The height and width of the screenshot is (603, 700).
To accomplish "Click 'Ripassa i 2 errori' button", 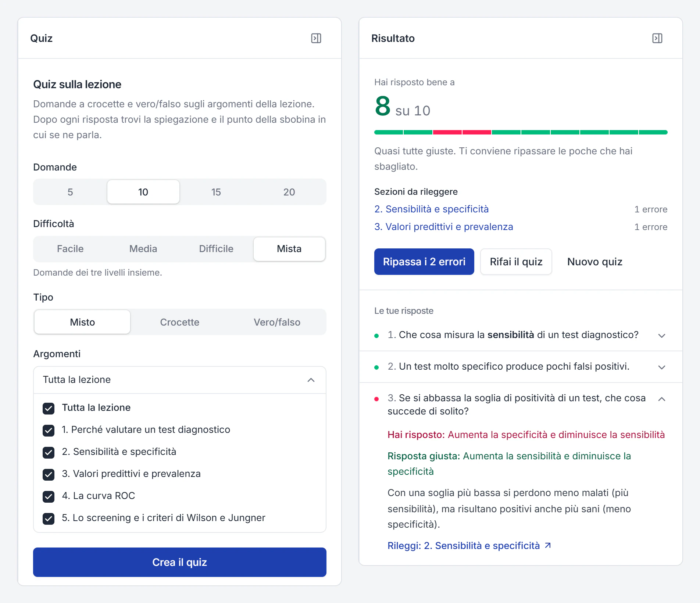I will click(424, 262).
